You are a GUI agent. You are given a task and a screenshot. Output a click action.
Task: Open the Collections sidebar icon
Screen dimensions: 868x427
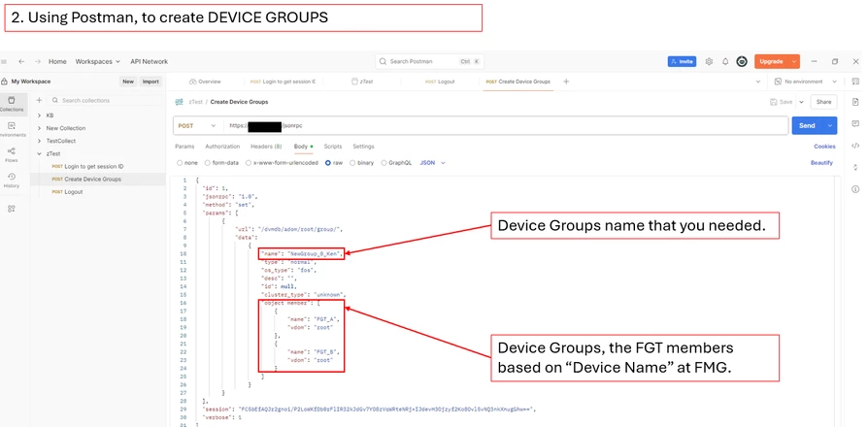12,104
